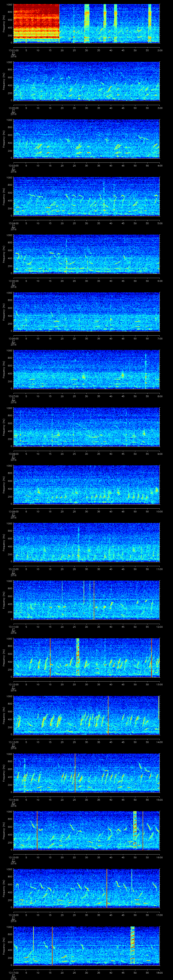This screenshot has width=173, height=980.
Task: Click the 6:00 end time label
Action: click(x=160, y=281)
